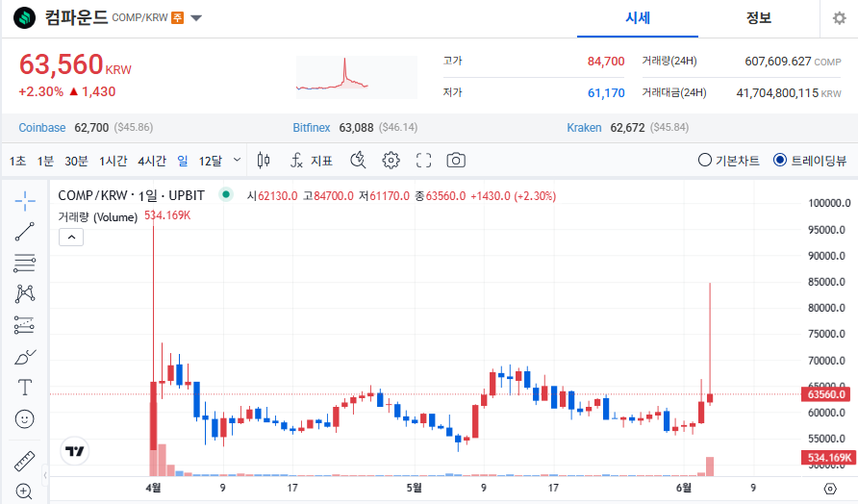Click the chart time axis settings icon
858x504 pixels.
(830, 489)
